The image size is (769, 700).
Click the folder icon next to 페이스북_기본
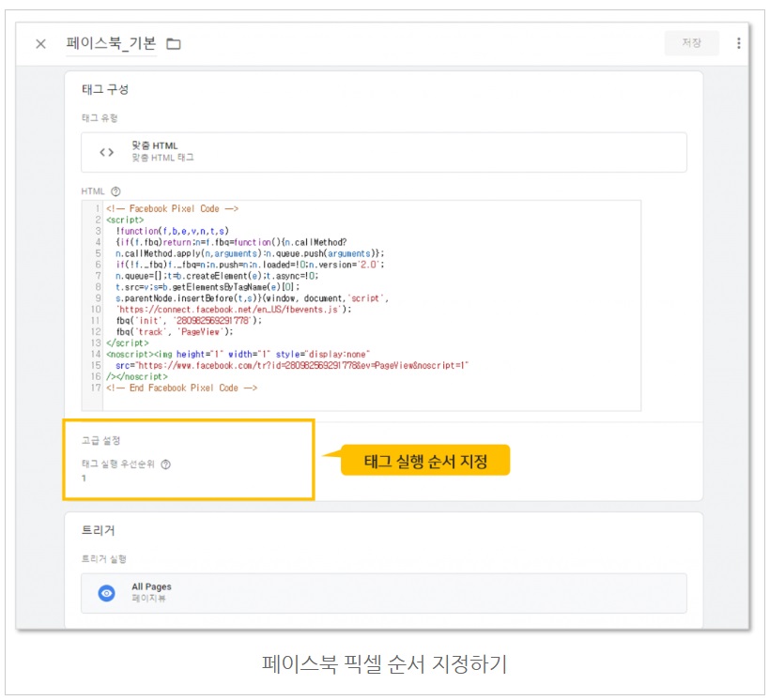pos(174,44)
